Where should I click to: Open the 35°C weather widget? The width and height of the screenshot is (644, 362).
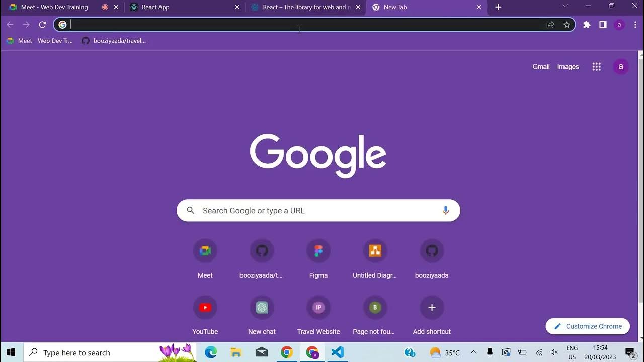pyautogui.click(x=445, y=352)
